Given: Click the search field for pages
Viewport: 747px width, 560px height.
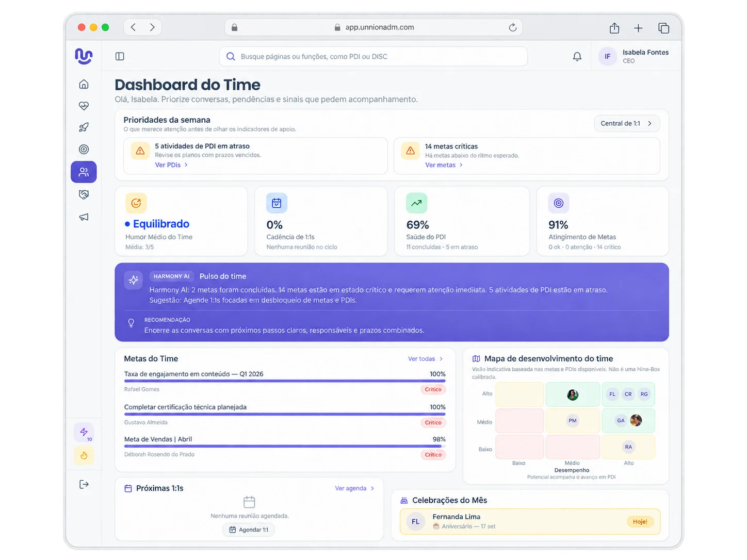Looking at the screenshot, I should (x=373, y=57).
